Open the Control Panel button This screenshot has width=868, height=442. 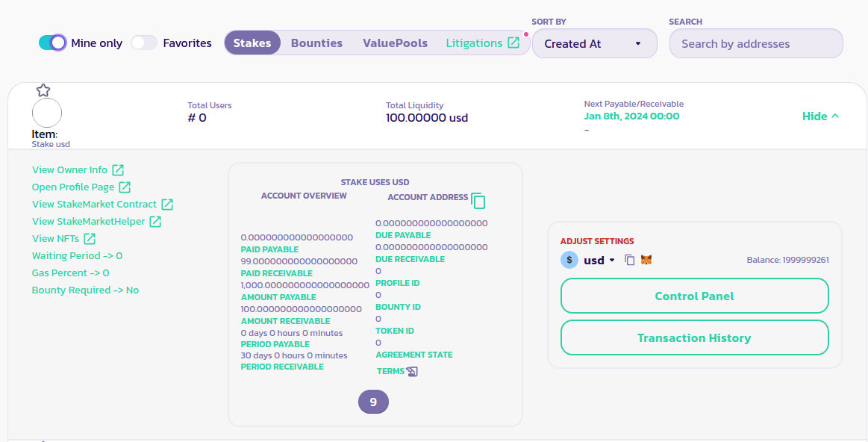click(x=694, y=296)
